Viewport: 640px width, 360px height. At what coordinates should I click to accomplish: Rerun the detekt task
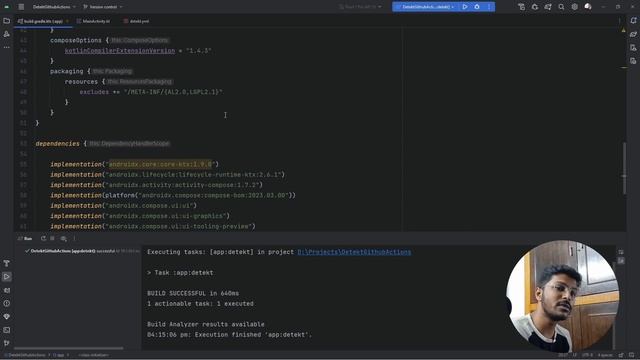[43, 238]
